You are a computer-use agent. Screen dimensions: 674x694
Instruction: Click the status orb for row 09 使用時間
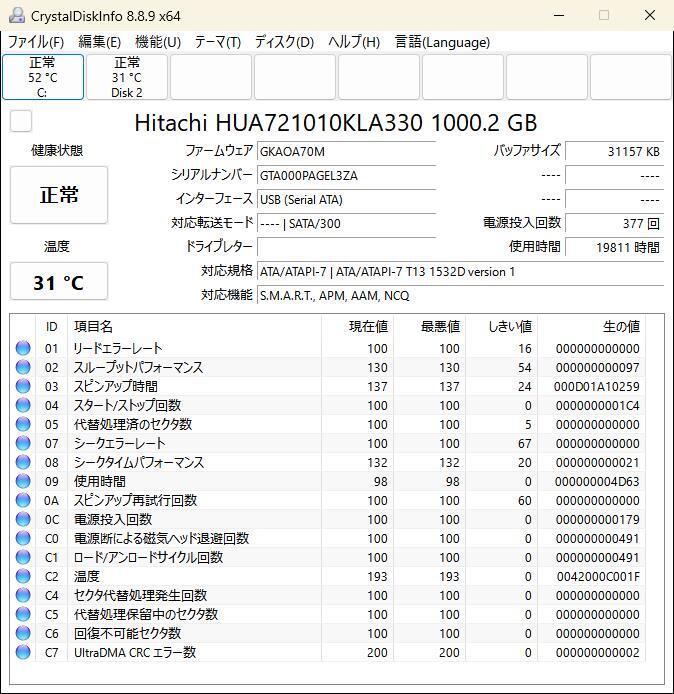pyautogui.click(x=23, y=482)
